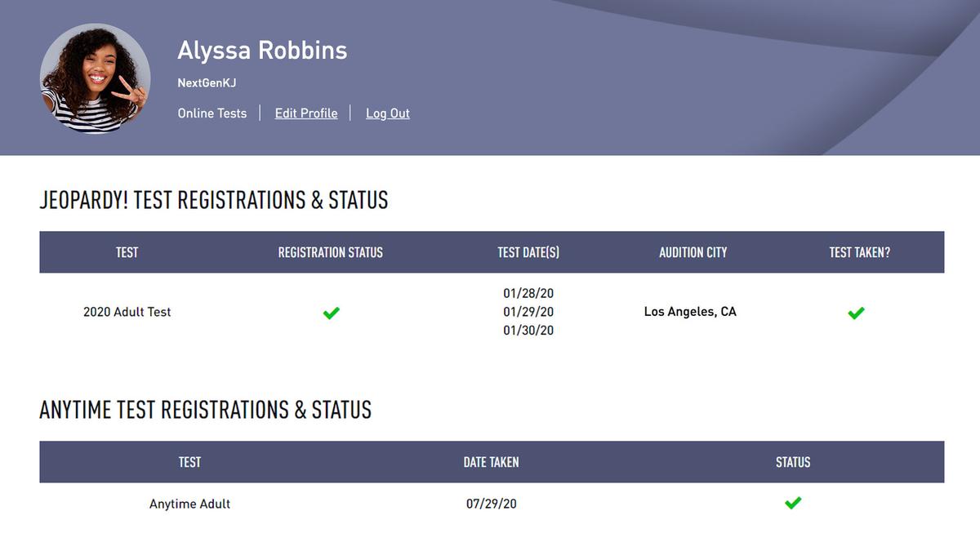Click the Alyssa Robbins name heading
Screen dimensions: 980x551
pos(262,50)
